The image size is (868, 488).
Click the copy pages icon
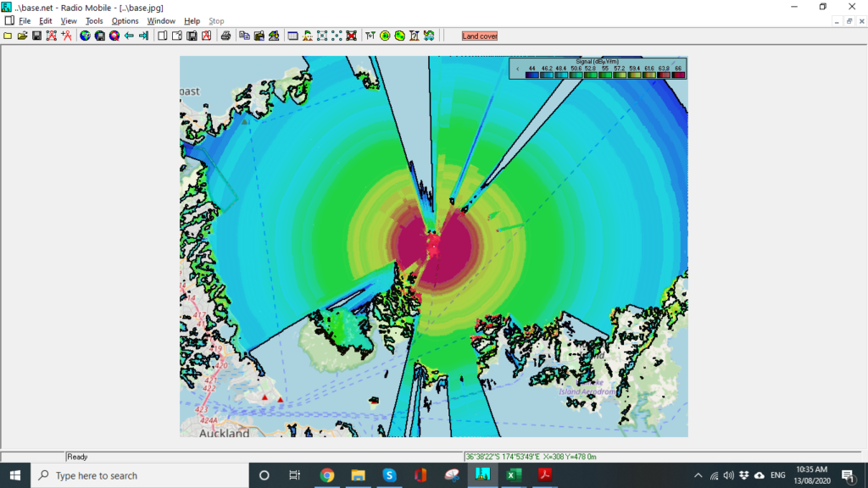click(x=244, y=36)
